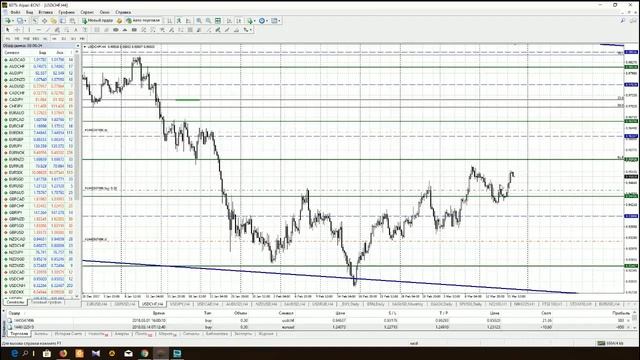Screen dimensions: 640x360
Task: Switch to the Тиковый график tab
Action: [46, 302]
